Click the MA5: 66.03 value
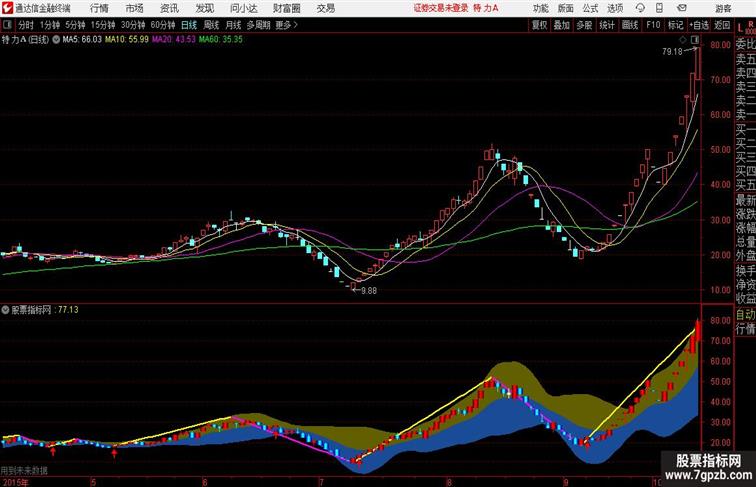Image resolution: width=756 pixels, height=487 pixels. click(x=82, y=40)
